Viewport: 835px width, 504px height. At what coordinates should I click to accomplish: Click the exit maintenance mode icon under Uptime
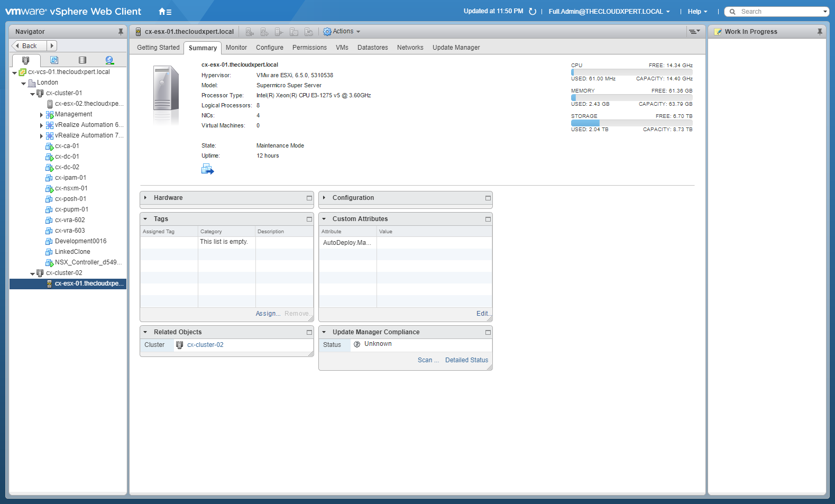[x=207, y=169]
